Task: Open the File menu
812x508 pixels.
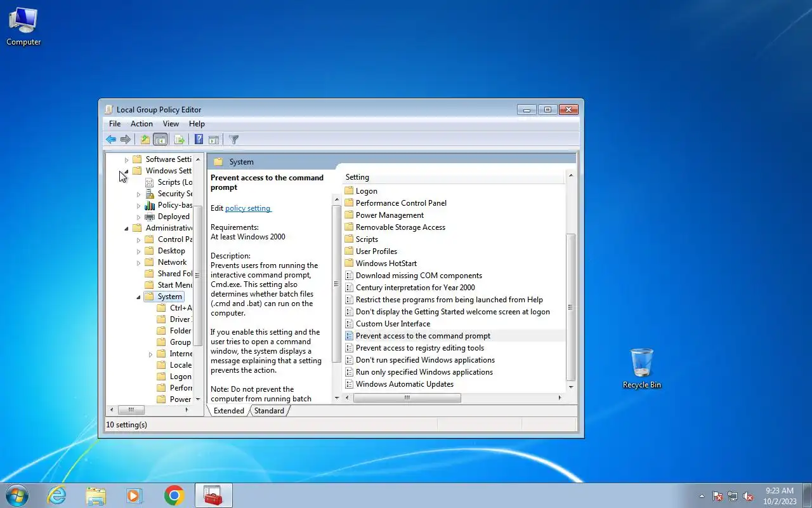Action: (115, 124)
